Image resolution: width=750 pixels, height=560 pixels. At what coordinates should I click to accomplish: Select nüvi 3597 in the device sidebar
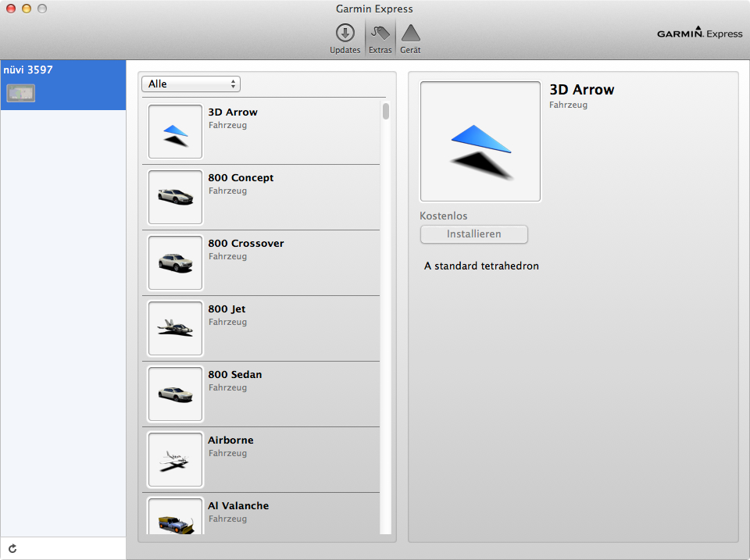click(x=28, y=70)
